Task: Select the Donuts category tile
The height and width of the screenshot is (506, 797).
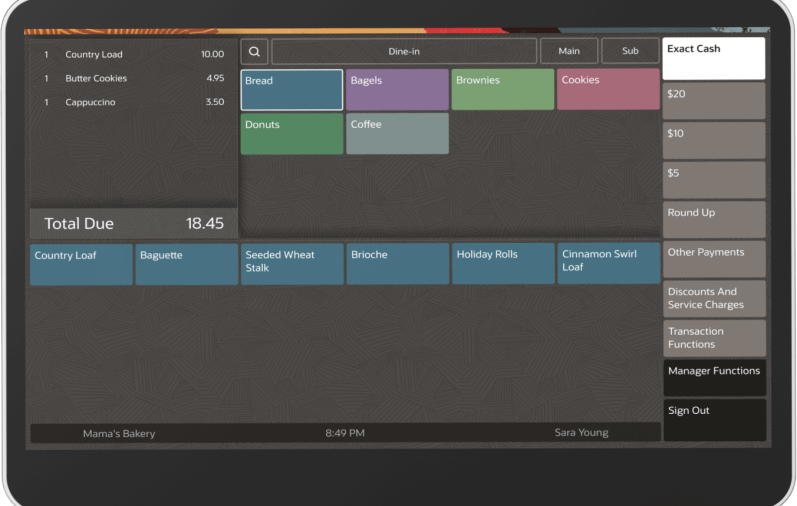Action: 292,133
